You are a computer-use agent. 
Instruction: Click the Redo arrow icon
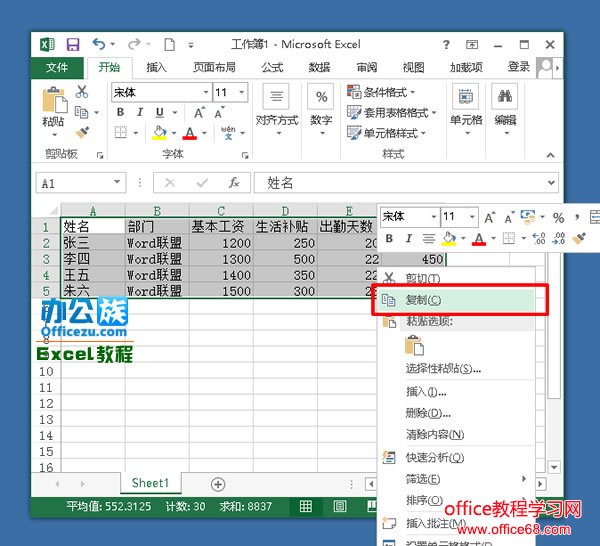point(134,44)
